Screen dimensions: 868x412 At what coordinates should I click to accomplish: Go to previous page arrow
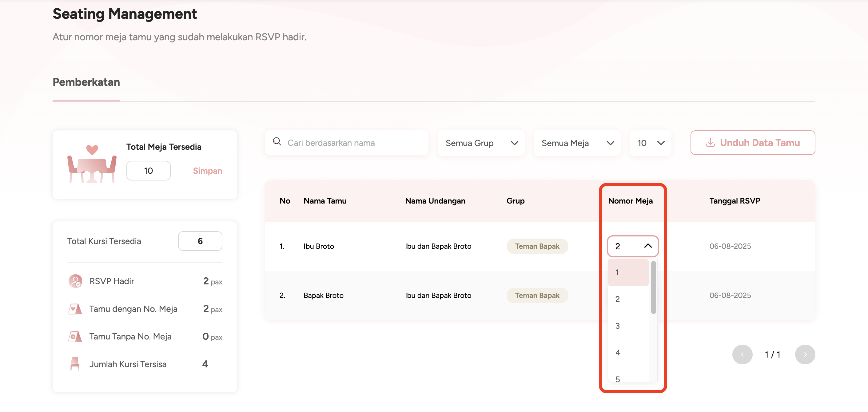[742, 355]
